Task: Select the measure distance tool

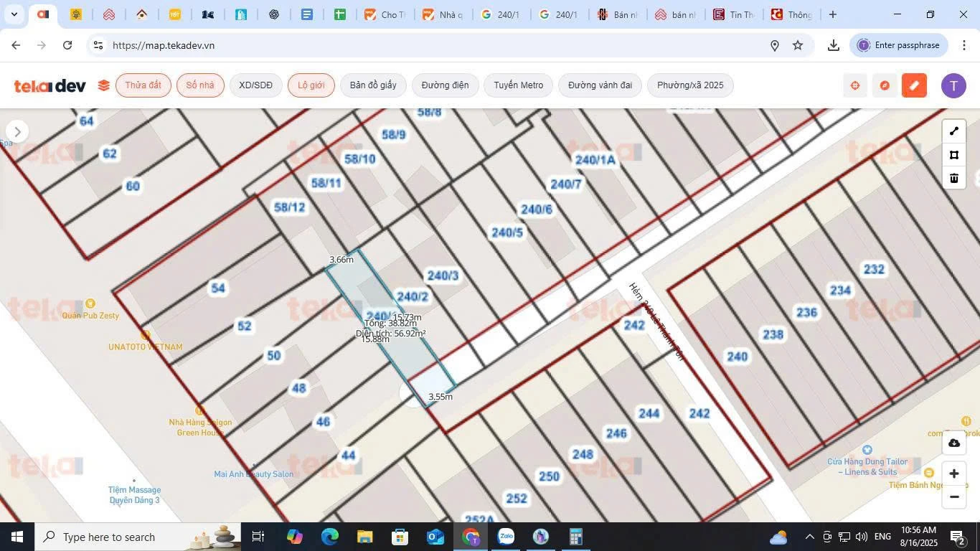Action: pyautogui.click(x=954, y=131)
